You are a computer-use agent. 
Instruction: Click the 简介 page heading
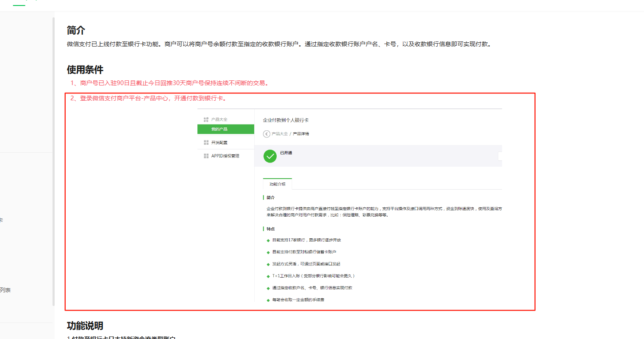(x=76, y=30)
